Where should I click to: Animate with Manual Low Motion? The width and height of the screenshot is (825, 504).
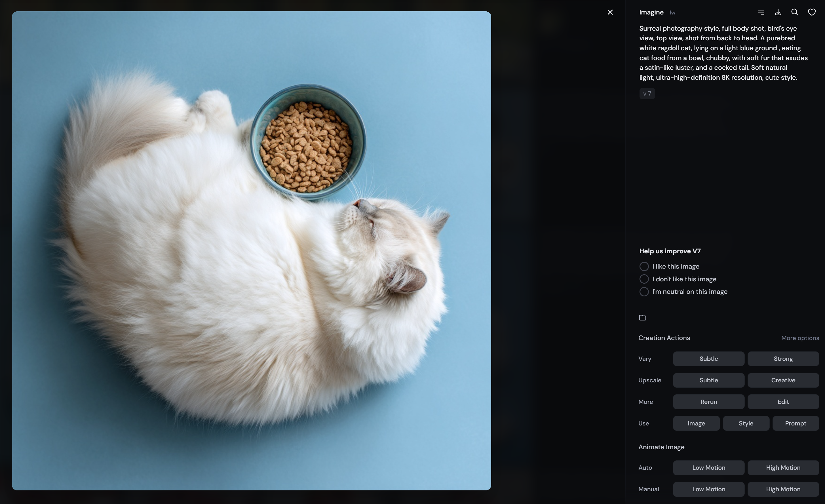pos(708,489)
